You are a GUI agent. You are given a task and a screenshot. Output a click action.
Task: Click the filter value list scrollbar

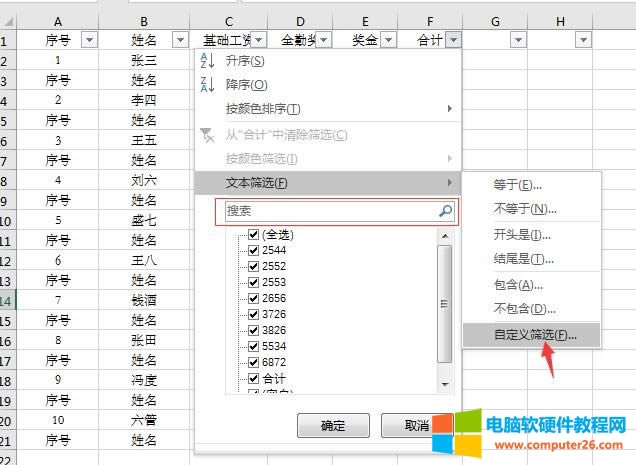[445, 300]
